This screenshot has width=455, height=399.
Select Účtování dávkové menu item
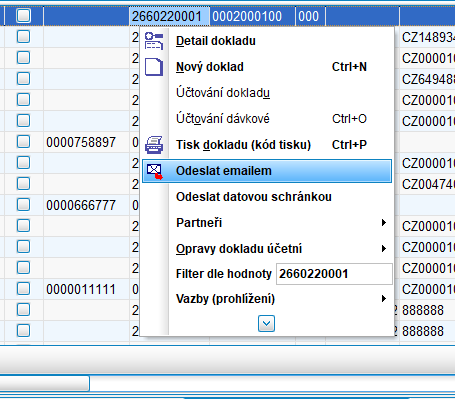point(267,119)
